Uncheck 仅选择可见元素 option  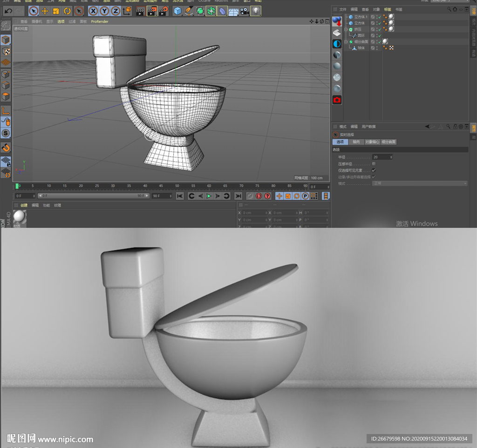(374, 170)
